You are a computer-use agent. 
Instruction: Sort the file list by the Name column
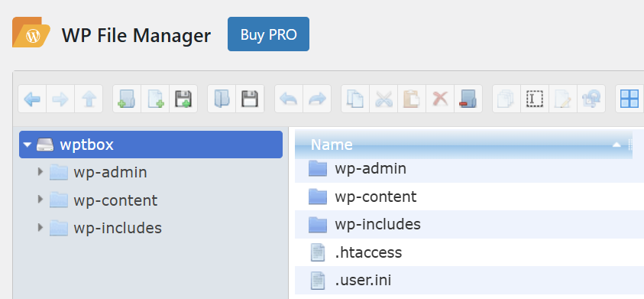463,145
